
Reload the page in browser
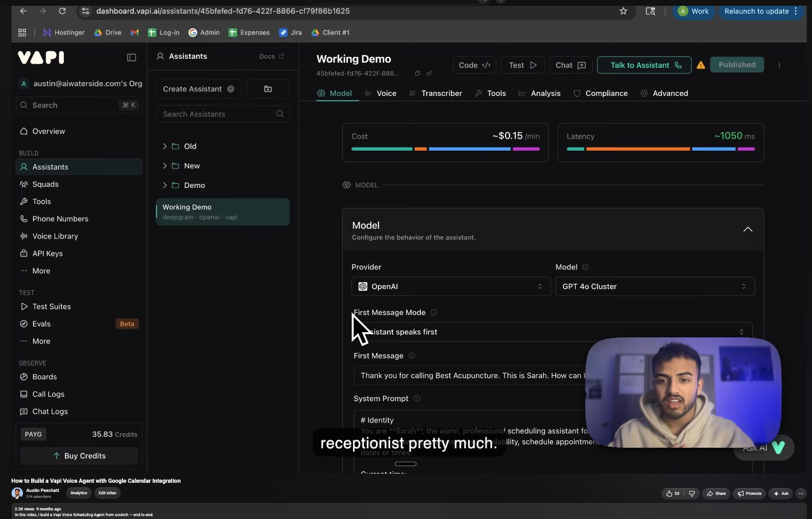62,11
